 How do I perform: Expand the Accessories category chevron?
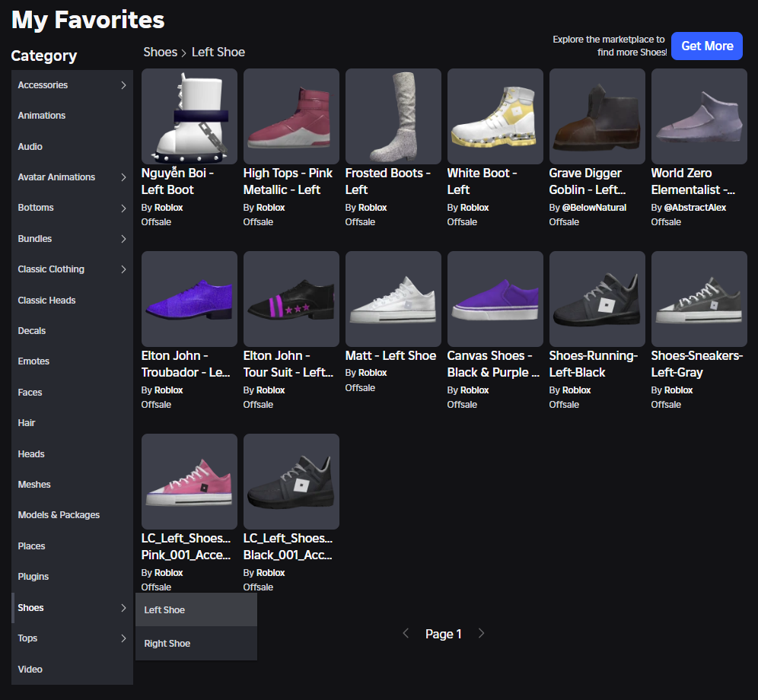click(x=123, y=85)
